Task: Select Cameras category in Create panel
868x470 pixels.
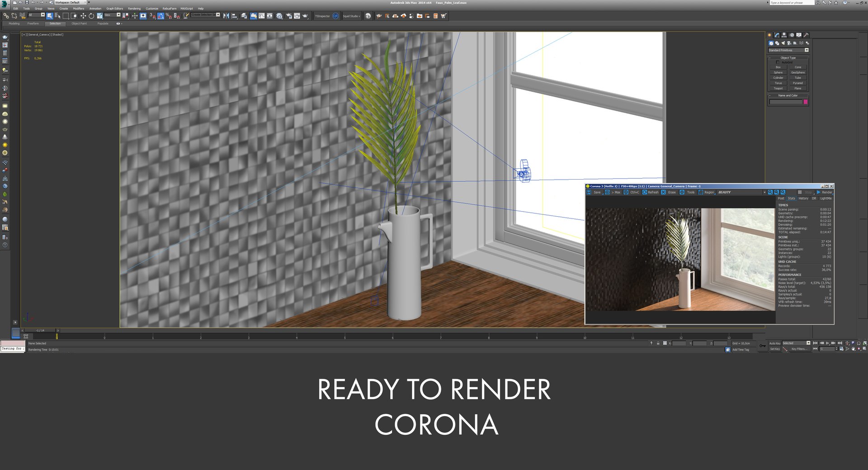Action: pos(789,43)
